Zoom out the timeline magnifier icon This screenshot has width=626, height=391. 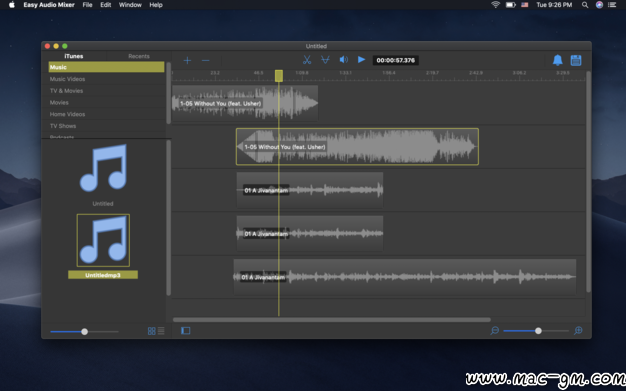pos(495,331)
